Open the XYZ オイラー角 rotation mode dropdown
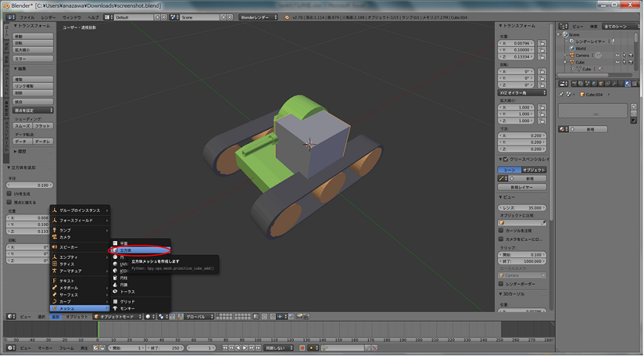644x356 pixels. (522, 93)
